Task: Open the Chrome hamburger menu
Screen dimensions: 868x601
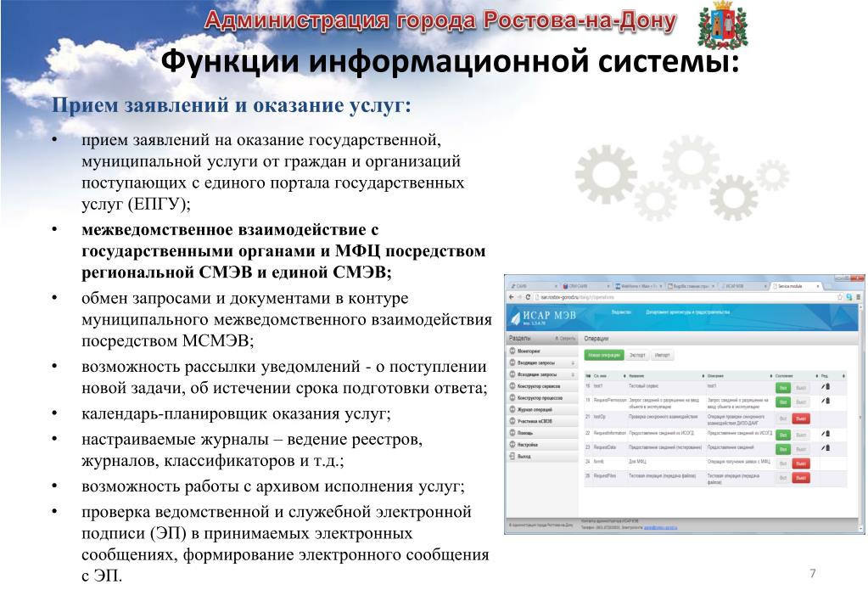Action: point(859,297)
